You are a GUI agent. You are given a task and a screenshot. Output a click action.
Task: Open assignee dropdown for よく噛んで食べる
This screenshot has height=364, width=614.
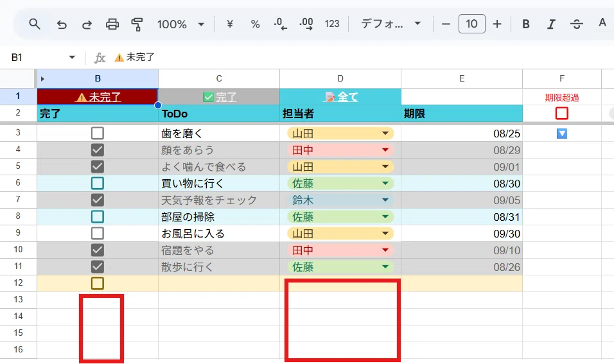[385, 167]
